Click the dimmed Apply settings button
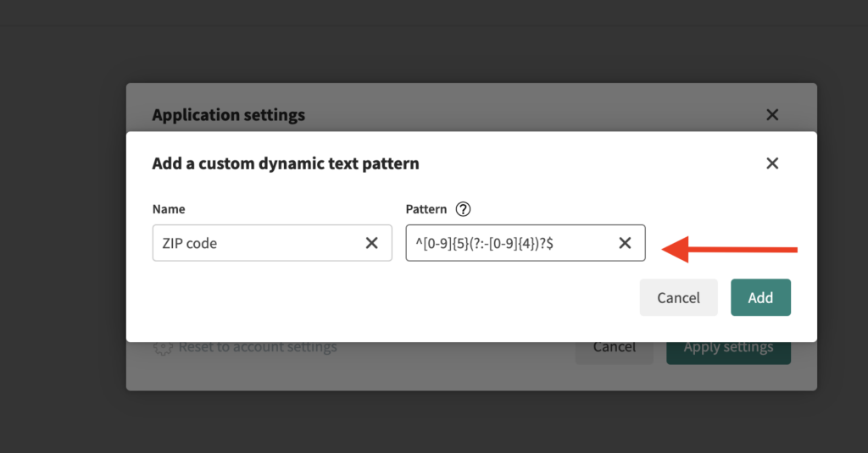This screenshot has height=453, width=868. tap(728, 350)
